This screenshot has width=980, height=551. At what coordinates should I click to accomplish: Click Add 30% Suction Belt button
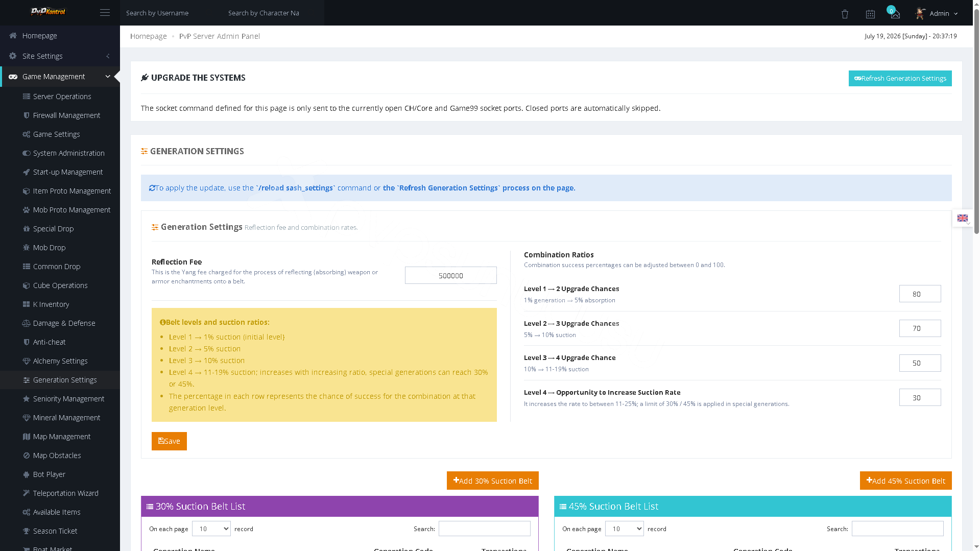click(492, 481)
